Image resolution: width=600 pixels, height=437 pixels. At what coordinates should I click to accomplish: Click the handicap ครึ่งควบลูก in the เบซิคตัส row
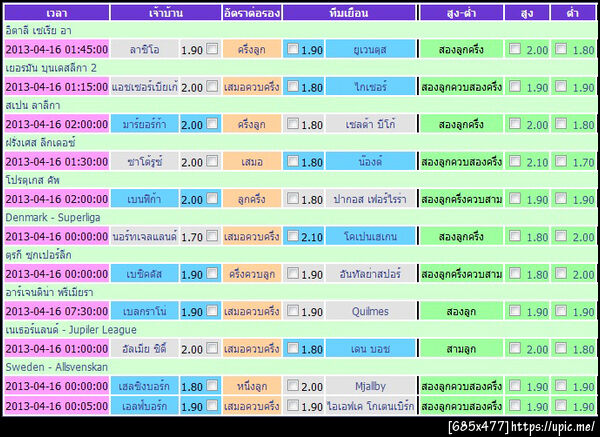[252, 274]
